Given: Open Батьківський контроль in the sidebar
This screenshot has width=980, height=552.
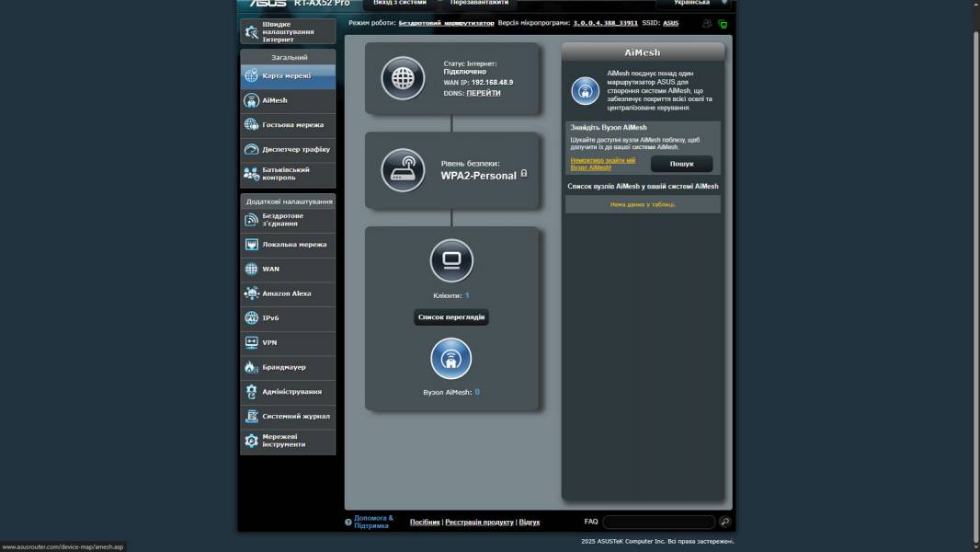Looking at the screenshot, I should point(288,174).
